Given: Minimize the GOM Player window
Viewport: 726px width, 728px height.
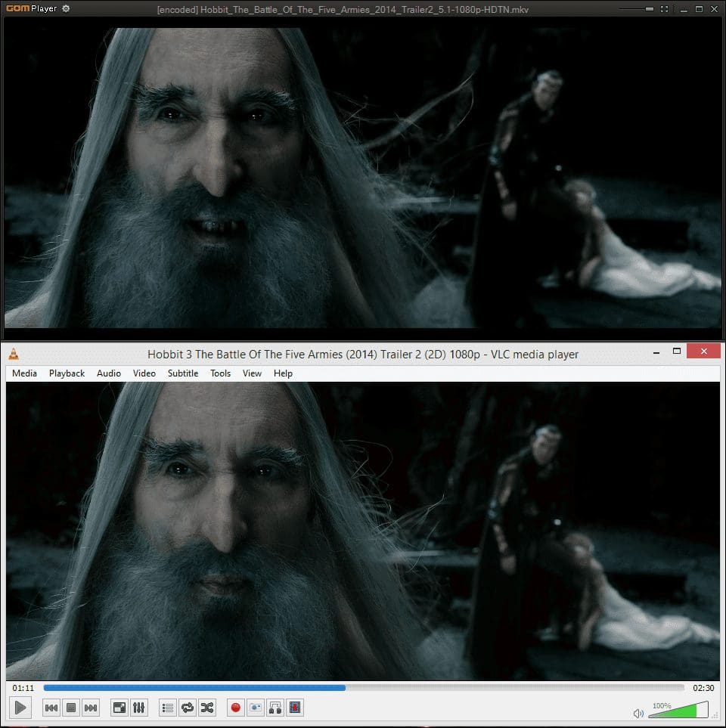Looking at the screenshot, I should 684,9.
